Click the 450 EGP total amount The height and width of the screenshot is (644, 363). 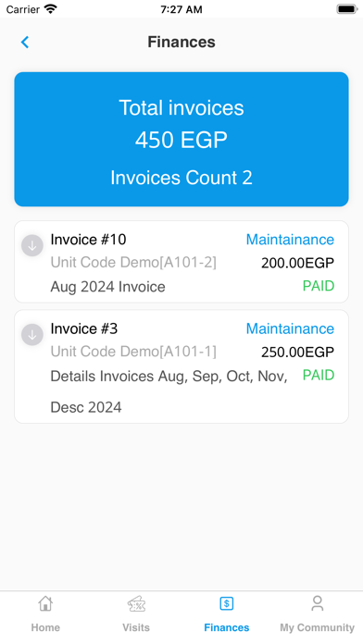[181, 140]
